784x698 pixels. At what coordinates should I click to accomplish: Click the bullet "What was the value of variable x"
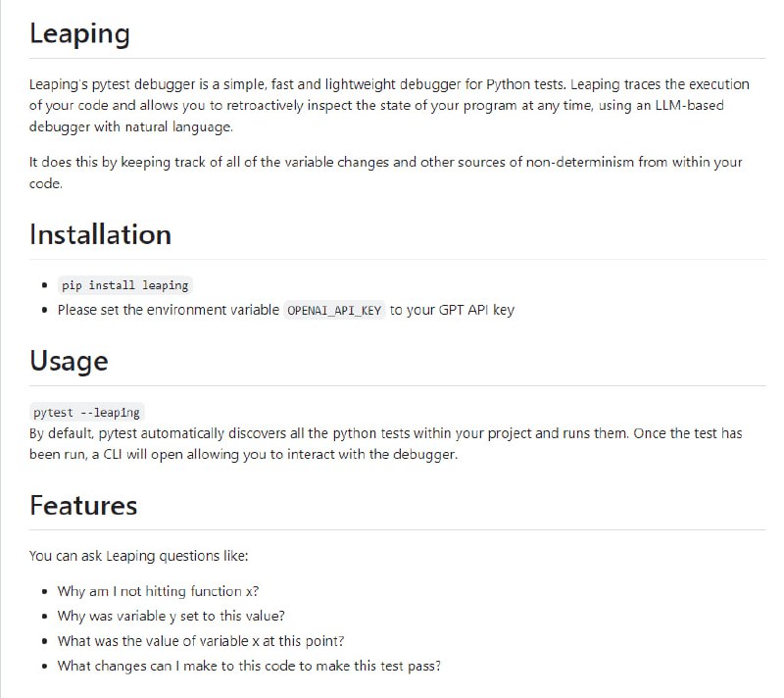(x=200, y=641)
